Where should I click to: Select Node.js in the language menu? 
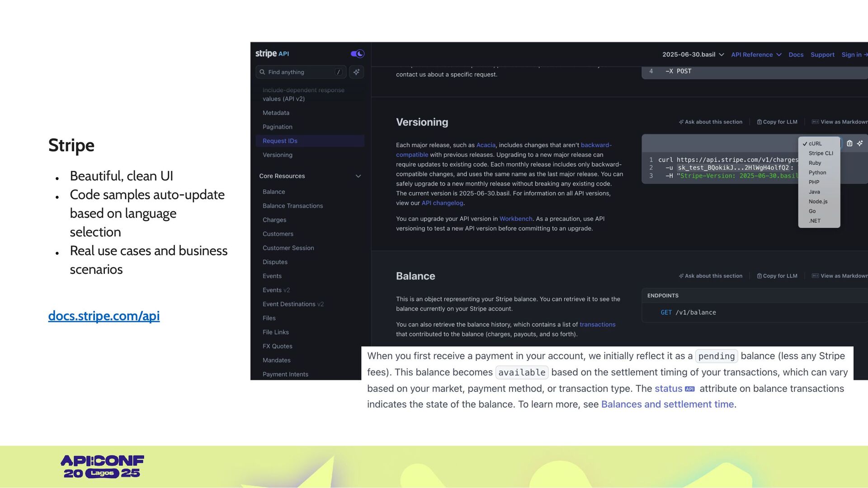[x=819, y=202]
